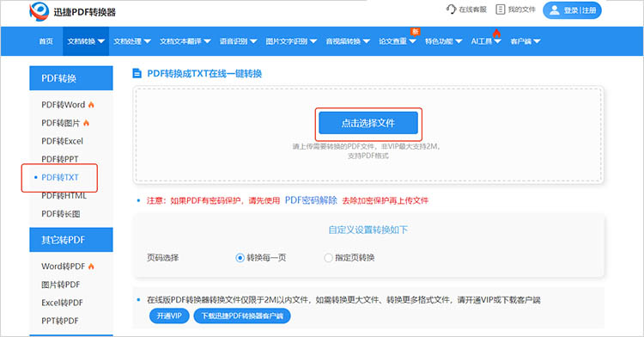Click 其它转PDF sidebar section header
Image resolution: width=644 pixels, height=337 pixels.
pos(71,240)
